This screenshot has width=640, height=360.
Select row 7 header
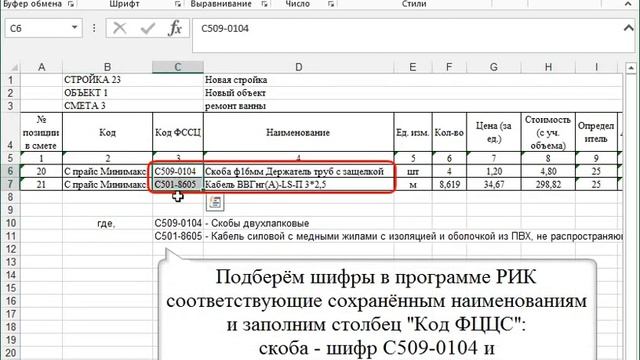pyautogui.click(x=11, y=184)
